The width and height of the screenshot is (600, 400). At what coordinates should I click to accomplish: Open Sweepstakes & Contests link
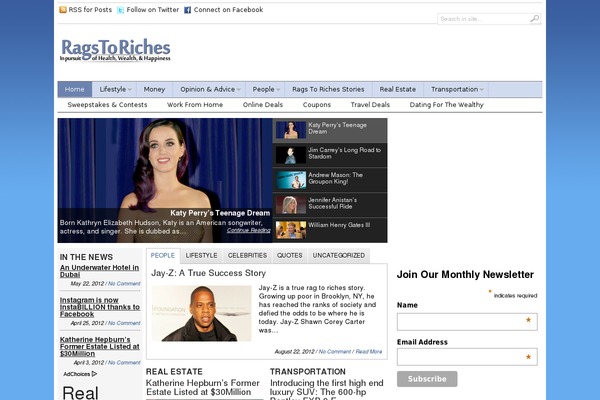click(107, 104)
